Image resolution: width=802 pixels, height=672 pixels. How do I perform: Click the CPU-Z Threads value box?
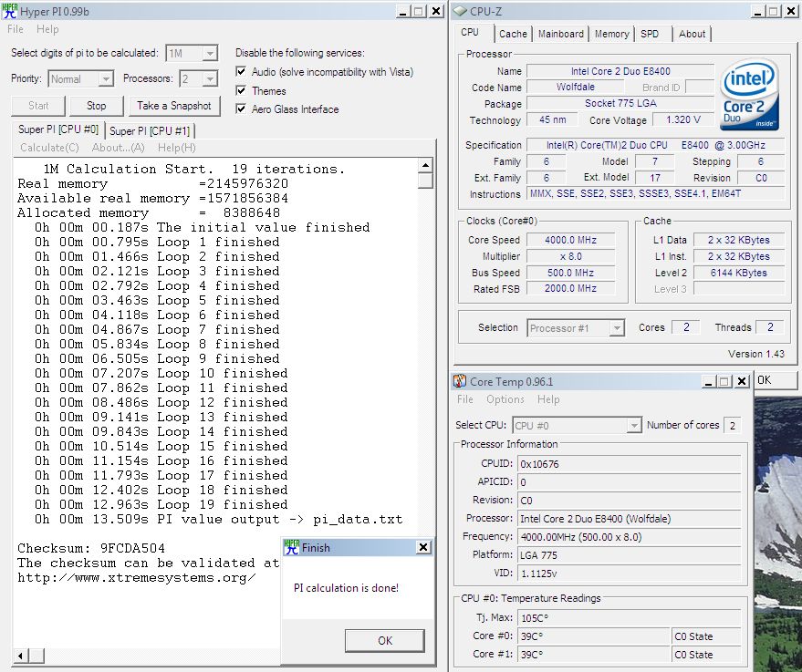point(770,327)
